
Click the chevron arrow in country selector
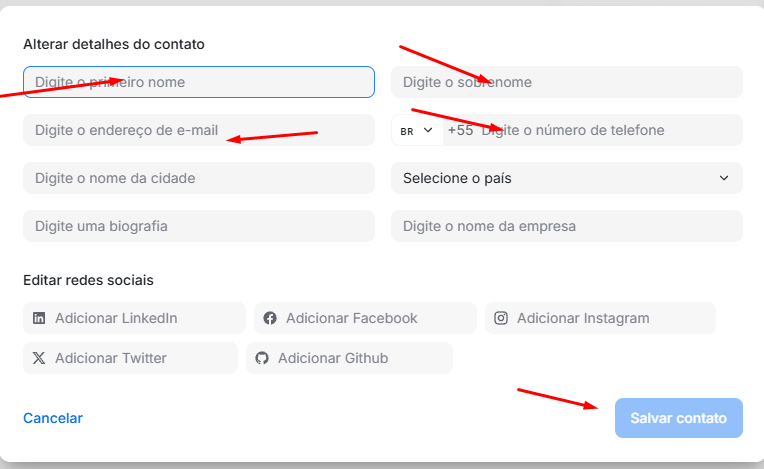pyautogui.click(x=724, y=178)
